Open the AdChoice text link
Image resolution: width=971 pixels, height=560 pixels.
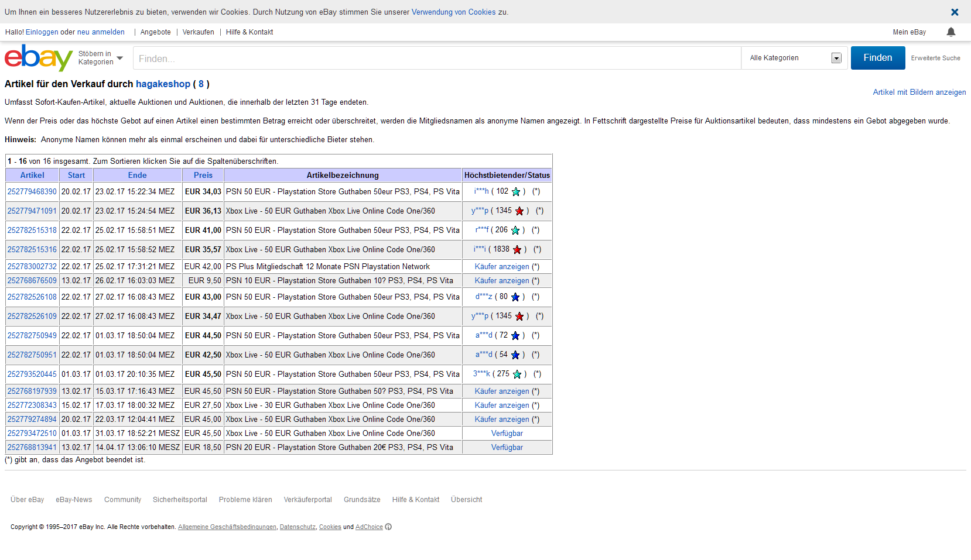coord(369,527)
